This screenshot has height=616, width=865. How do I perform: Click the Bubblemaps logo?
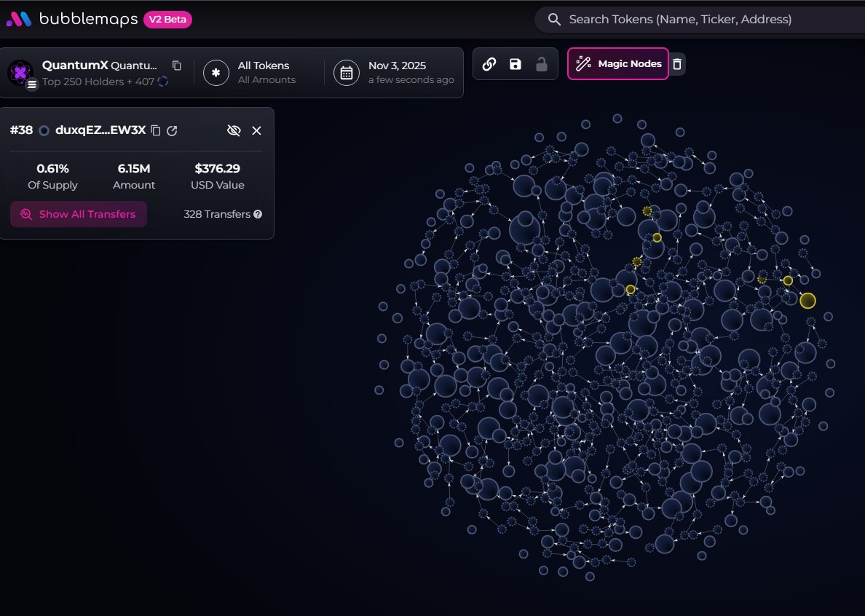coord(71,20)
